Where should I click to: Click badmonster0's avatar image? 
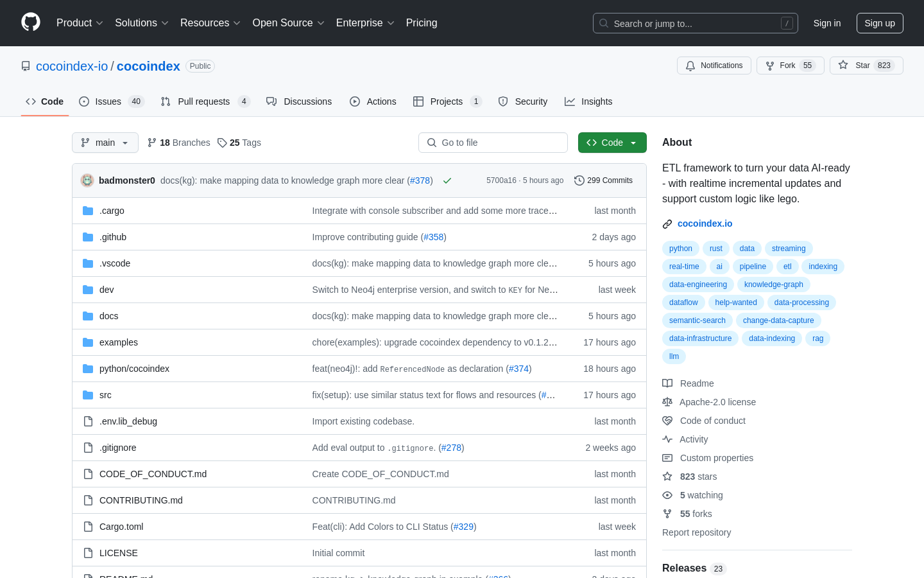87,180
